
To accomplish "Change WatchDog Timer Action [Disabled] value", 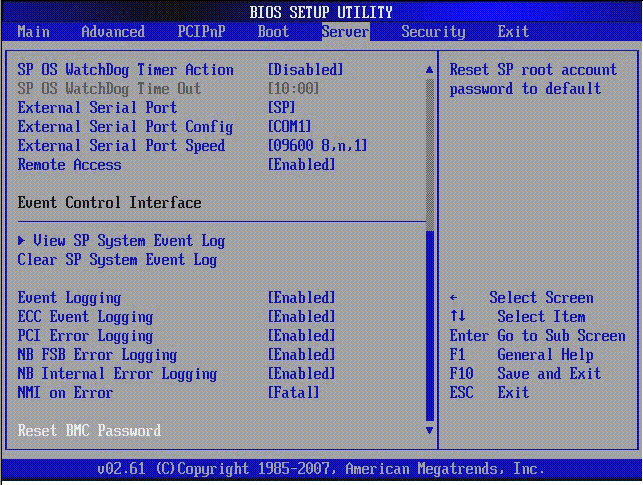I will coord(306,70).
